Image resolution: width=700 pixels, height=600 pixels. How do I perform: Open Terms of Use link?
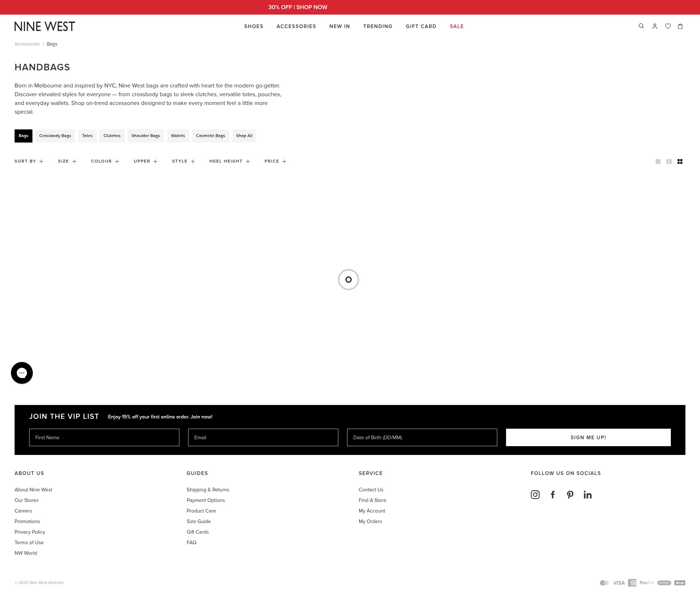pos(29,543)
